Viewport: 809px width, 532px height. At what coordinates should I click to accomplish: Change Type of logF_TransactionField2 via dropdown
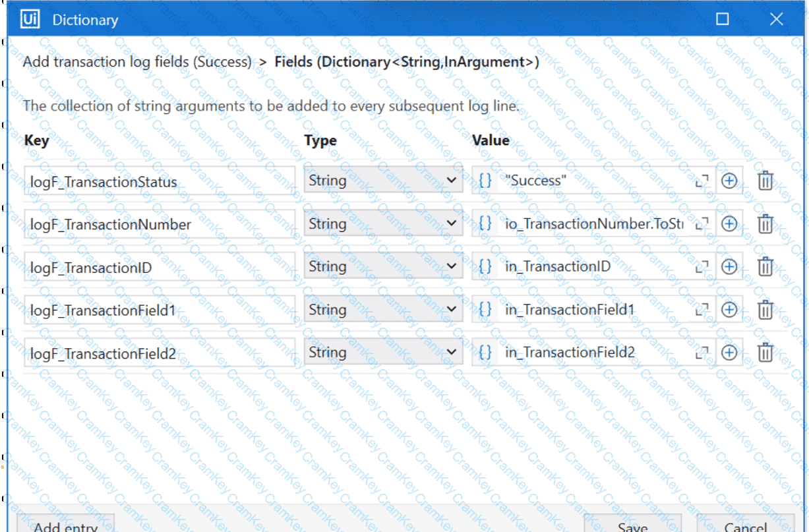(x=383, y=353)
